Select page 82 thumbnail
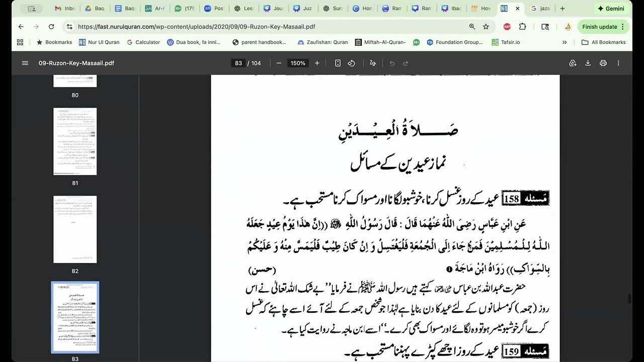This screenshot has width=644, height=362. tap(75, 229)
